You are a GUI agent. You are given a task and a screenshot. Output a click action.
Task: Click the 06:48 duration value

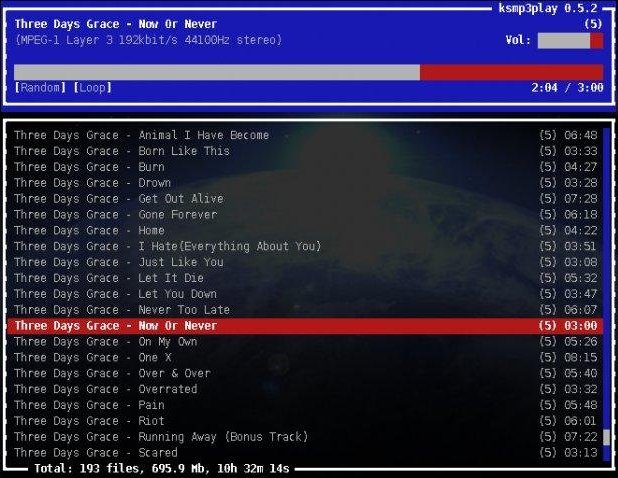(x=581, y=135)
